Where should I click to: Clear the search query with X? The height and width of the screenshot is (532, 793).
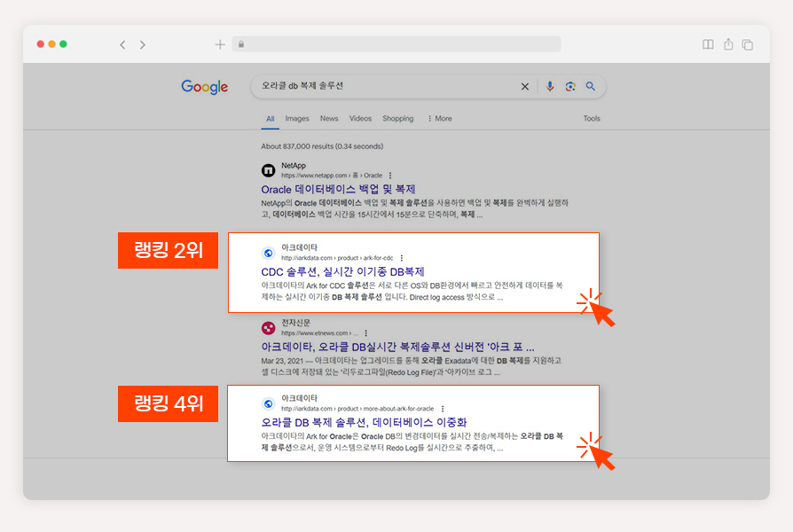click(x=525, y=87)
